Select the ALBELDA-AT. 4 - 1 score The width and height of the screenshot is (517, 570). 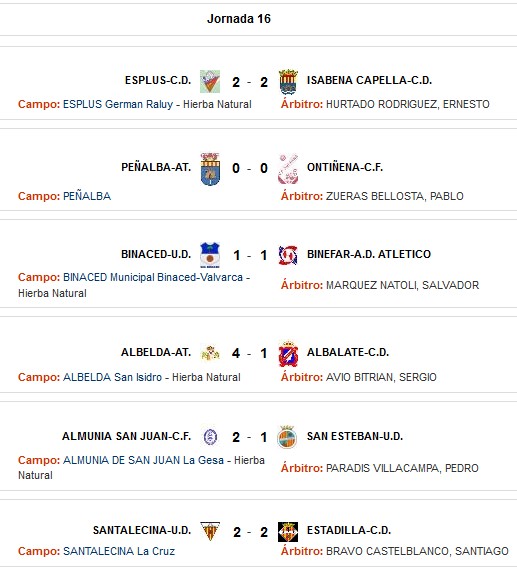249,353
